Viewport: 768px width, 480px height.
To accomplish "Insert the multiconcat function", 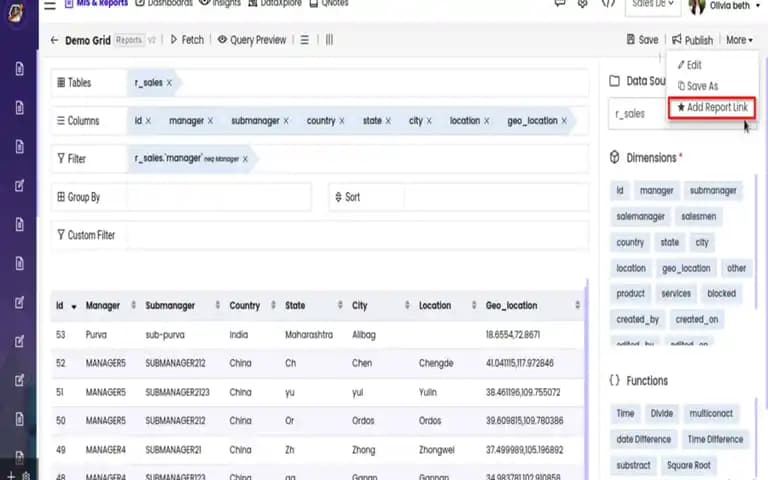I will (711, 413).
